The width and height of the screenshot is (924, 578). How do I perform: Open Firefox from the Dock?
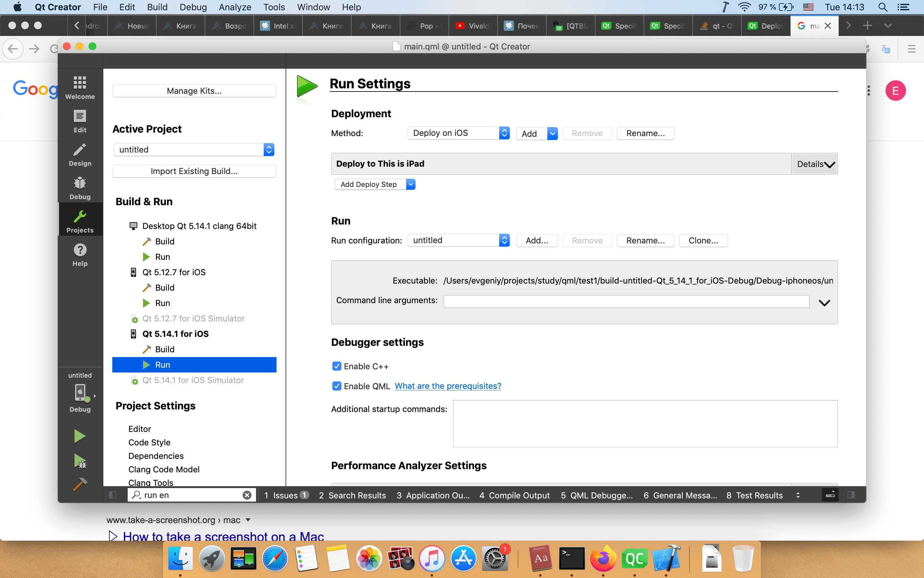point(603,558)
